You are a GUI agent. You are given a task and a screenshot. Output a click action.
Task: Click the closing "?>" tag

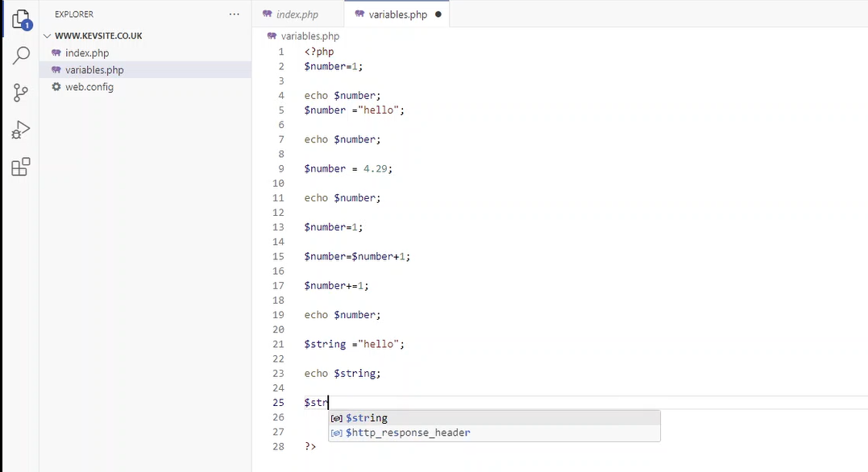pos(310,446)
